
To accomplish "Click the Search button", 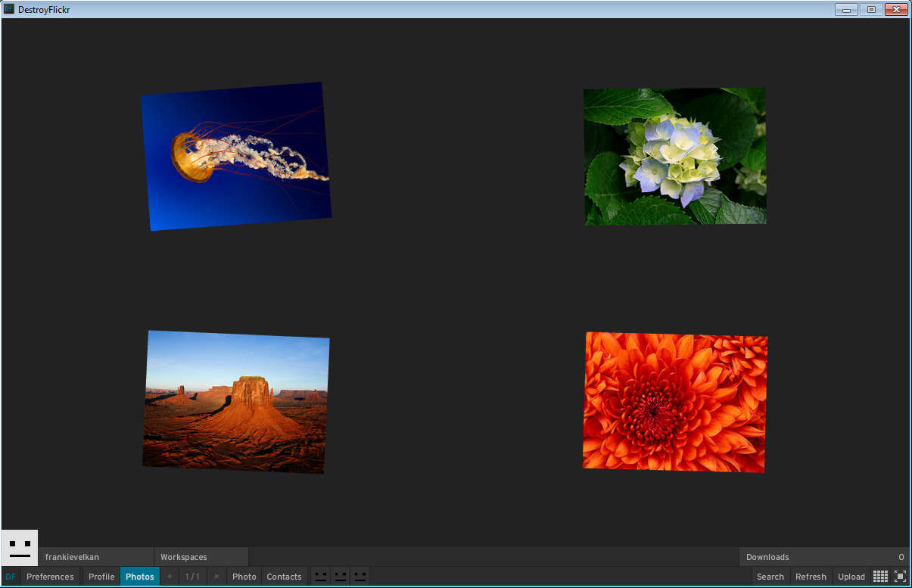I will pyautogui.click(x=770, y=577).
